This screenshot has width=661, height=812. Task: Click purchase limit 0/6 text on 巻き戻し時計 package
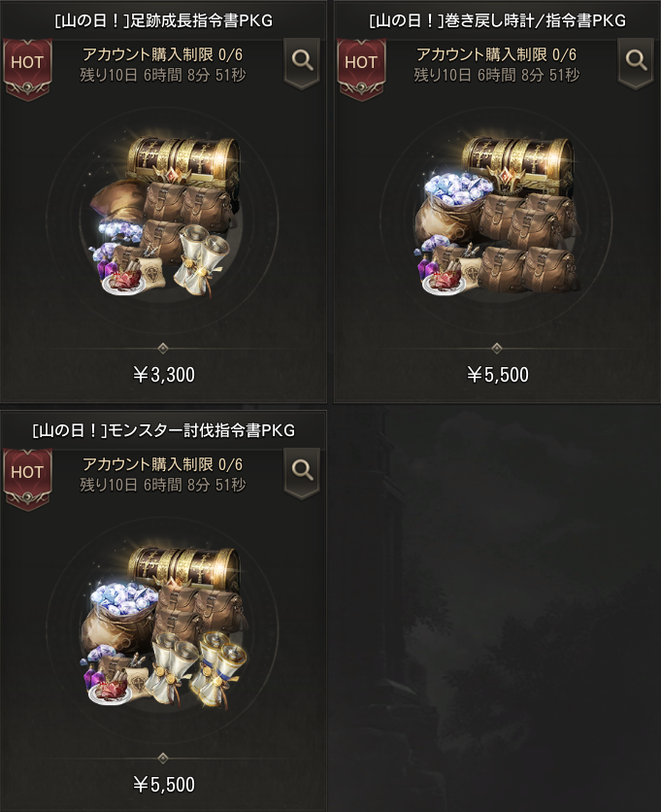[x=496, y=54]
